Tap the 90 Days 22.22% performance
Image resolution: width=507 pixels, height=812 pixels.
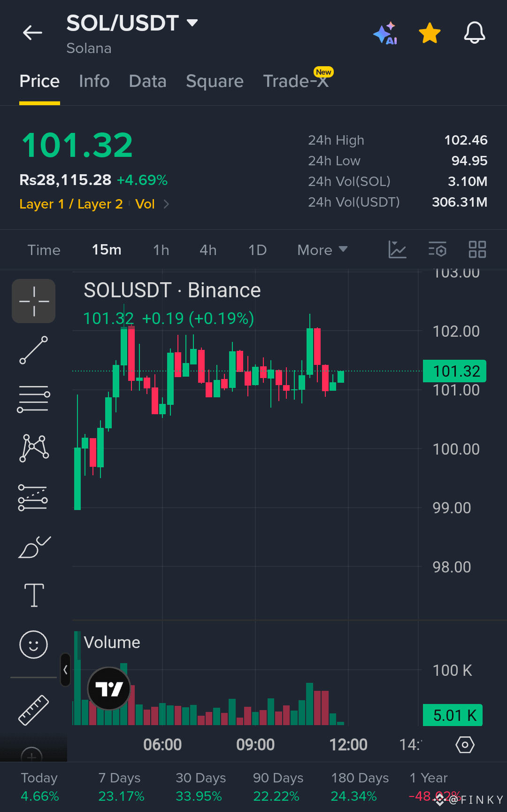pyautogui.click(x=278, y=787)
